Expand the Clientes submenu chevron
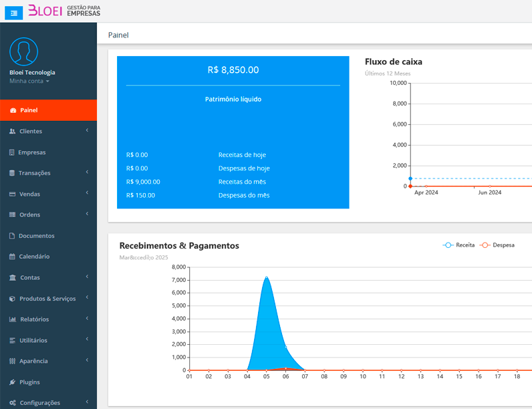This screenshot has width=532, height=409. click(87, 131)
